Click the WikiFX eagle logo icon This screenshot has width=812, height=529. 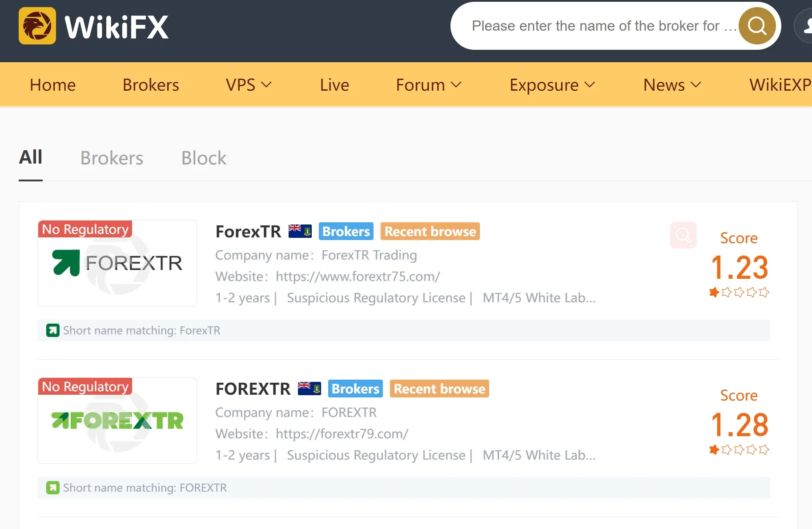click(x=37, y=26)
